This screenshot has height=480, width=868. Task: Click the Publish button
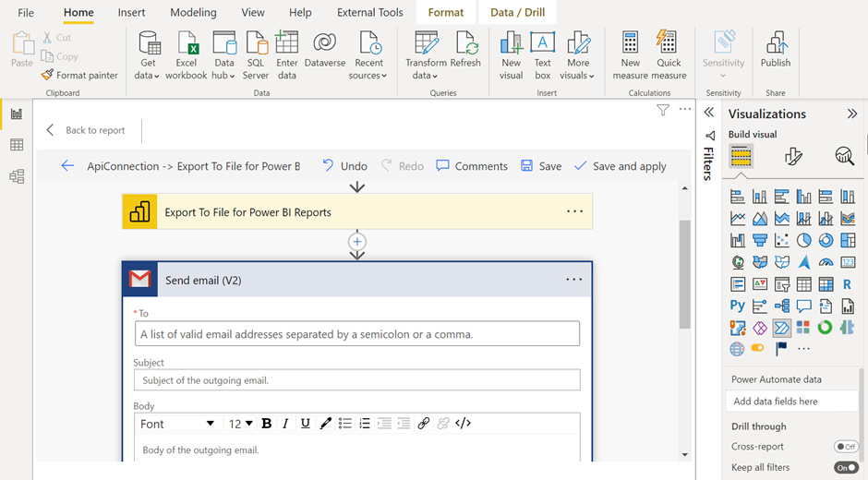(775, 50)
